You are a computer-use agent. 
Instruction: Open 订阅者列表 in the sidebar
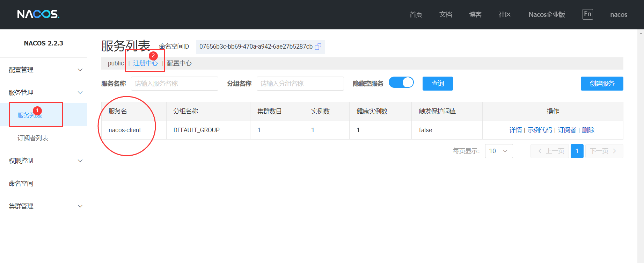point(33,138)
